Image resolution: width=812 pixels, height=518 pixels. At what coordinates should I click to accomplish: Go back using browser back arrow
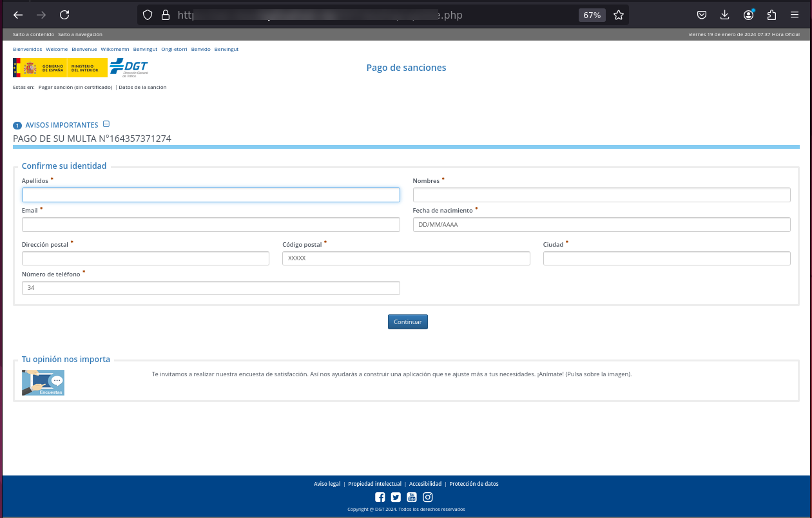coord(18,15)
